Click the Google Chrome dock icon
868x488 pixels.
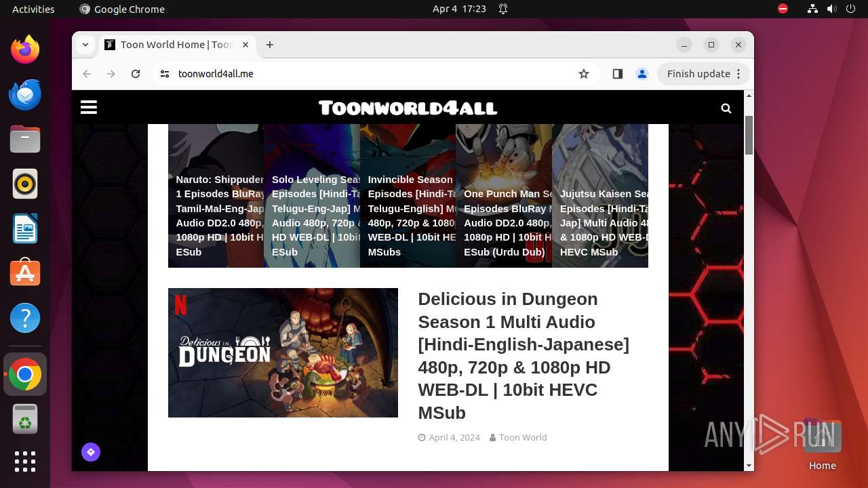pos(25,374)
